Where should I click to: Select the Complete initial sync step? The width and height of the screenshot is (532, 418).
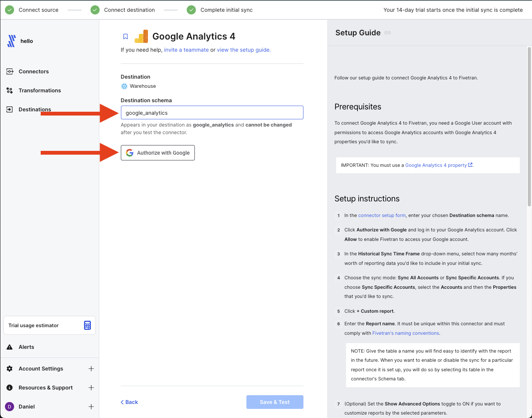click(227, 10)
